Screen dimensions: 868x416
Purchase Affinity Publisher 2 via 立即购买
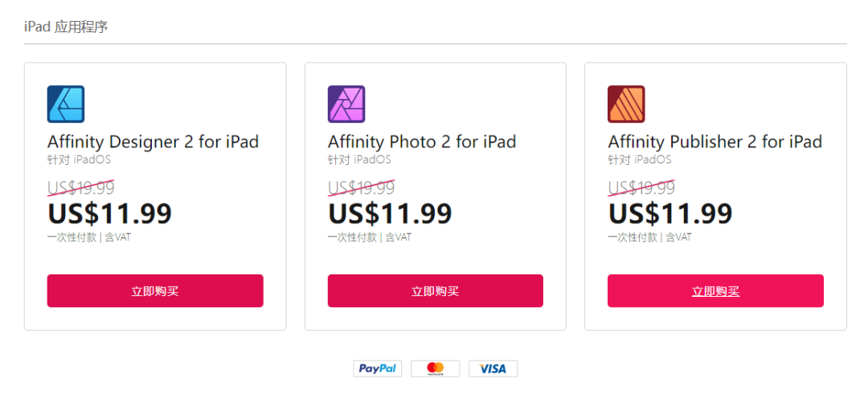[x=715, y=290]
